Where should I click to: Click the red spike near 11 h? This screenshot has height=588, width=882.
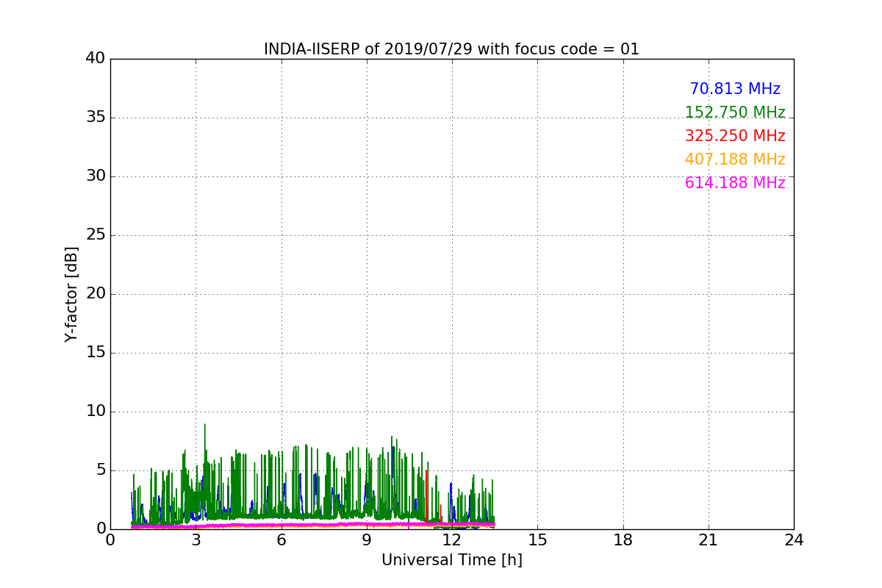coord(426,496)
